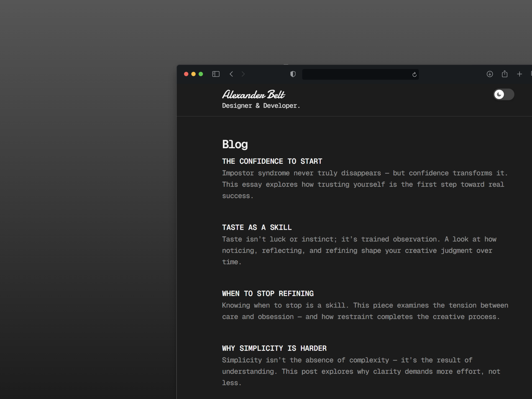Show downloads with the download icon
Viewport: 532px width, 399px height.
click(490, 74)
